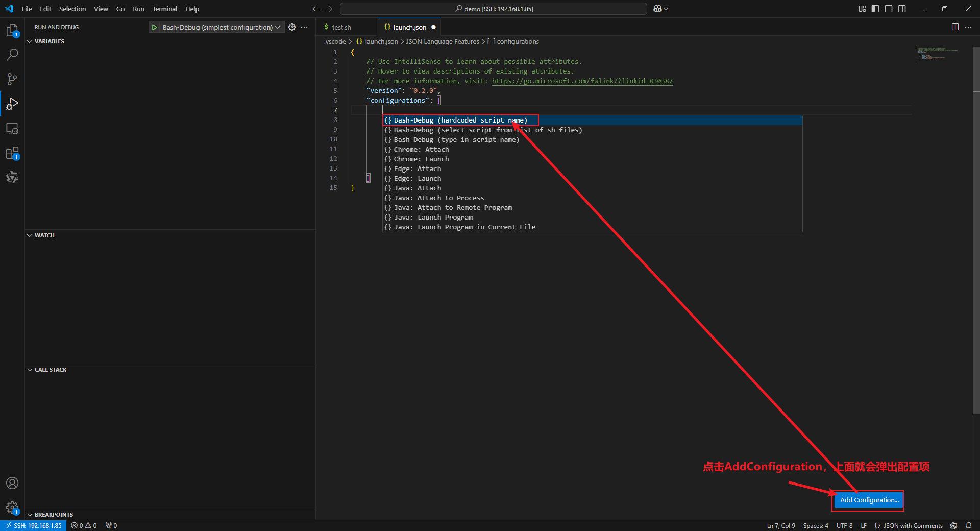Screen dimensions: 980x531
Task: Split the editor to the right
Action: pyautogui.click(x=955, y=27)
